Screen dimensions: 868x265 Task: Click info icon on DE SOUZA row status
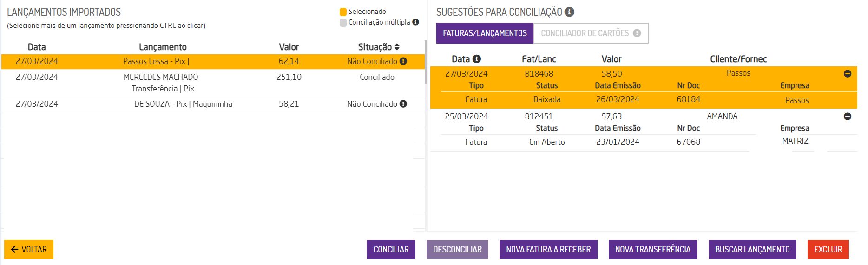[403, 104]
